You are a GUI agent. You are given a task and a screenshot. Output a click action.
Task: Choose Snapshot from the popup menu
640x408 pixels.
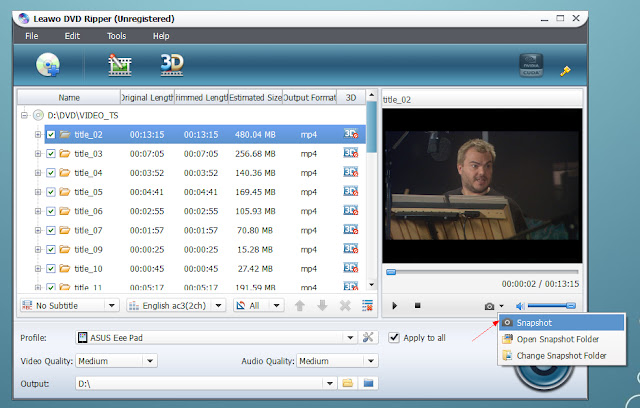click(x=562, y=323)
